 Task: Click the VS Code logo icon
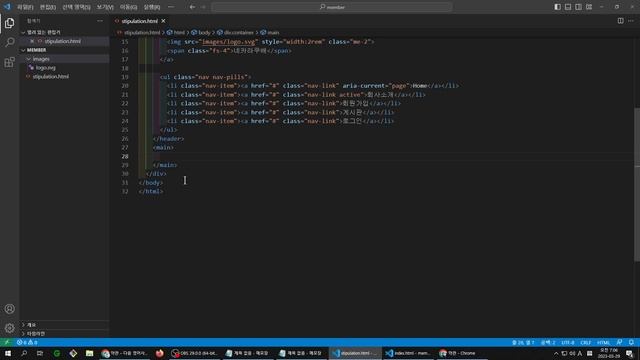point(7,7)
